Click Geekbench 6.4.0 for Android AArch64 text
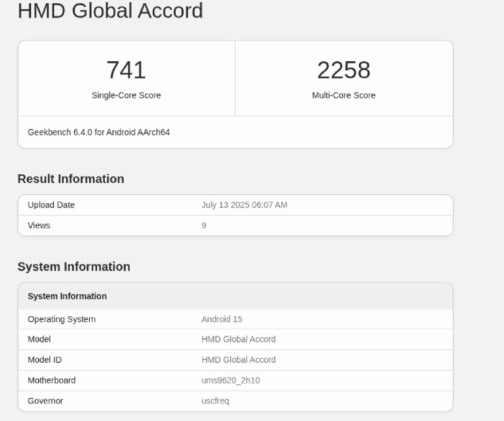 tap(99, 132)
